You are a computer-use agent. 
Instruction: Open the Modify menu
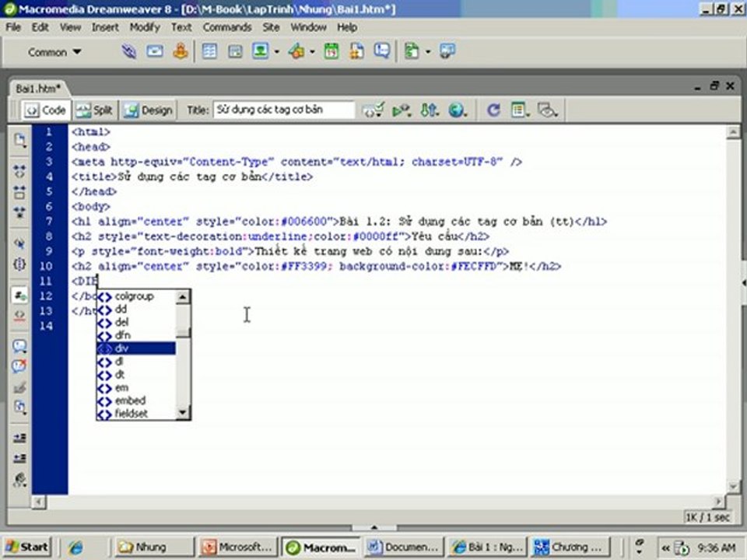145,27
